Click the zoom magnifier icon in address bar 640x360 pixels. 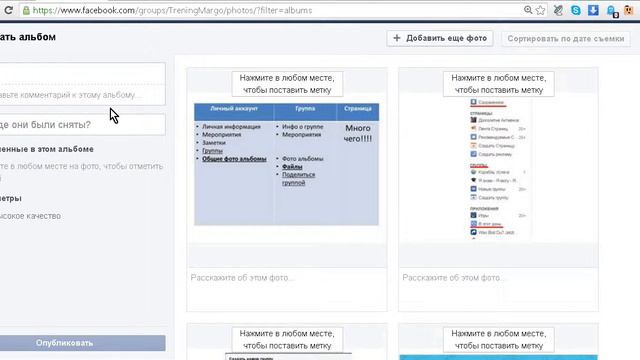coord(528,10)
